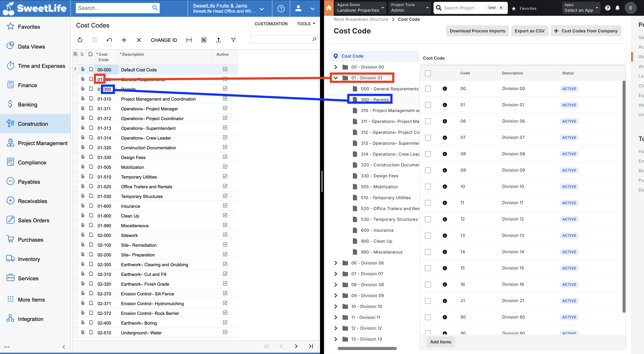Viewport: 644px width, 354px height.
Task: Open the E user avatar in Procore
Action: tap(631, 8)
